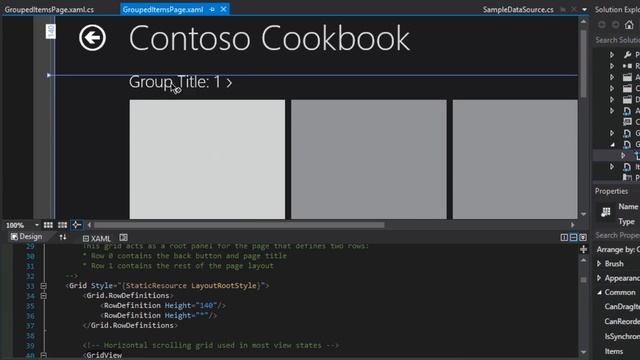The image size is (640, 360).
Task: Click the row divider arrow marker
Action: pyautogui.click(x=49, y=75)
